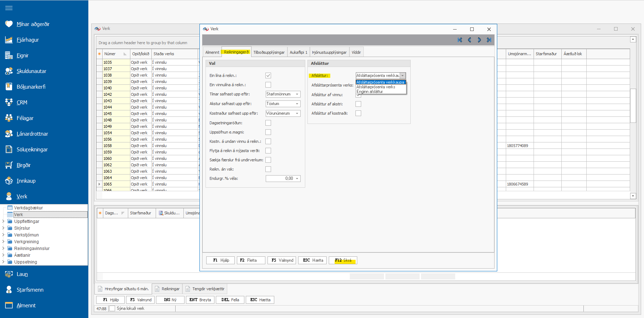The height and width of the screenshot is (318, 644).
Task: Select 'Enginn afsláttur' from dropdown list
Action: [x=370, y=92]
